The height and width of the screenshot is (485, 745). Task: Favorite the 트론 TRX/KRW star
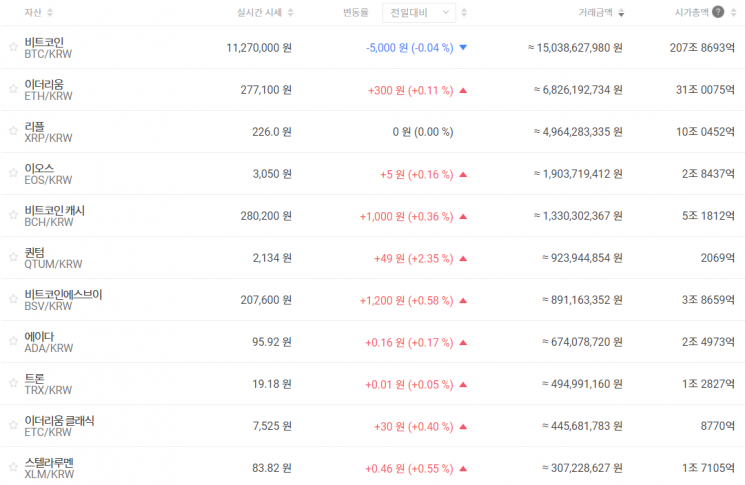(13, 383)
